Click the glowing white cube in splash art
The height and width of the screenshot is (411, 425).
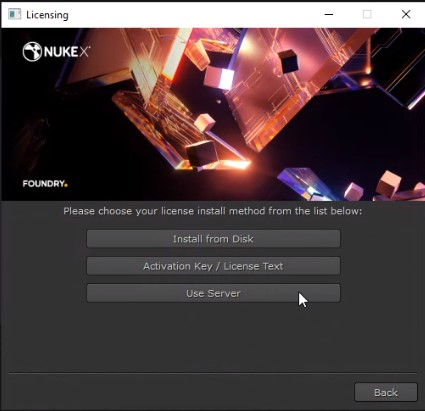pyautogui.click(x=219, y=78)
